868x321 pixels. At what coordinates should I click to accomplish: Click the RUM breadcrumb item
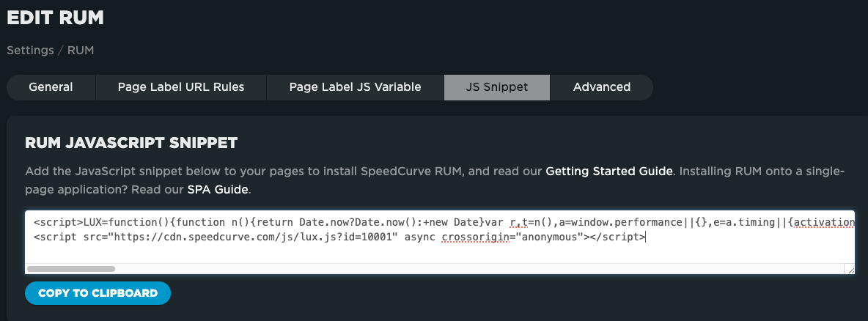tap(81, 51)
